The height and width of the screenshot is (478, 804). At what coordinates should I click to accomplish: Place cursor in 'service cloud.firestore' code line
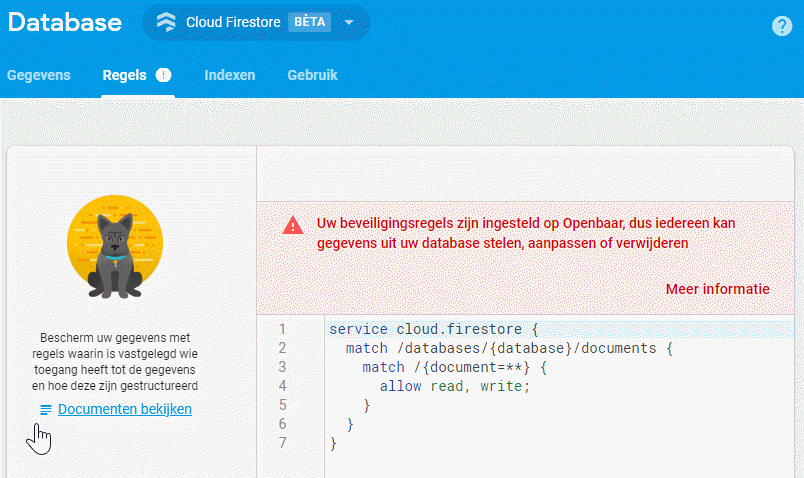coord(433,329)
